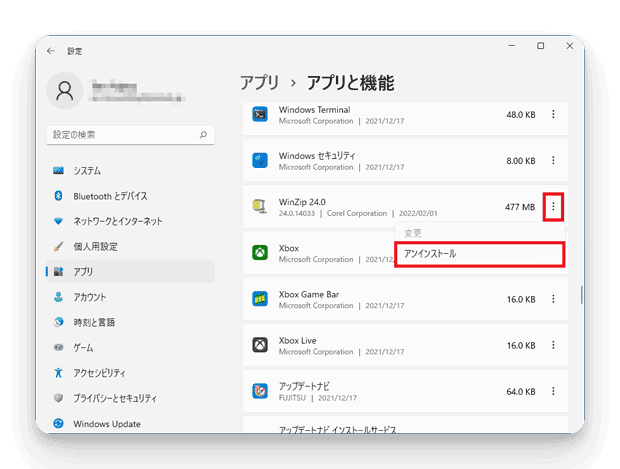Click the back arrow in Settings header
Viewport: 620px width, 469px height.
51,51
